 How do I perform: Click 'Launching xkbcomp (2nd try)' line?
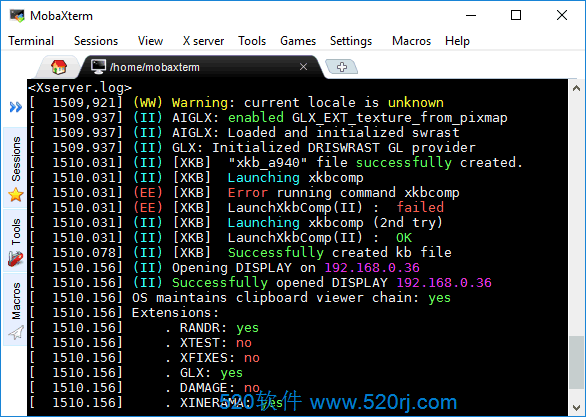click(x=335, y=223)
